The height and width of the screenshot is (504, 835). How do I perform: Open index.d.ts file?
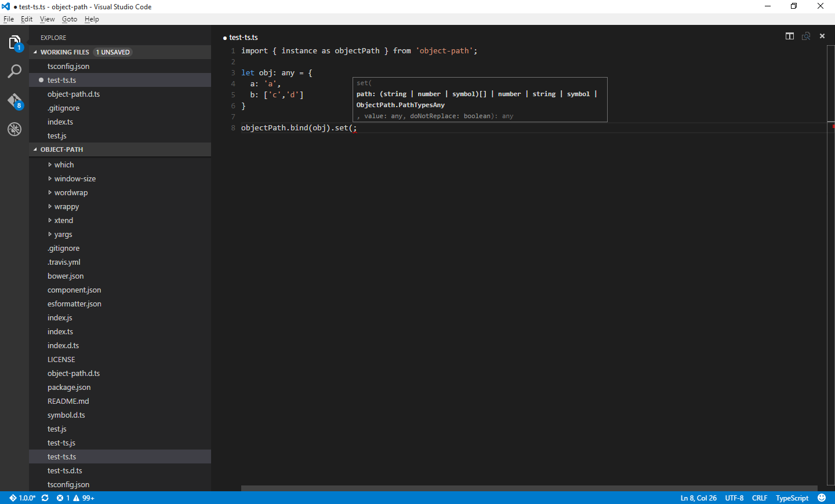click(120, 346)
